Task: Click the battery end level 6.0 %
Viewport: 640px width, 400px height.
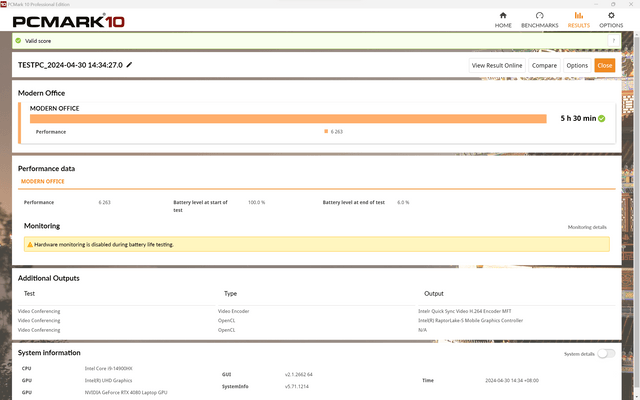Action: pyautogui.click(x=403, y=202)
